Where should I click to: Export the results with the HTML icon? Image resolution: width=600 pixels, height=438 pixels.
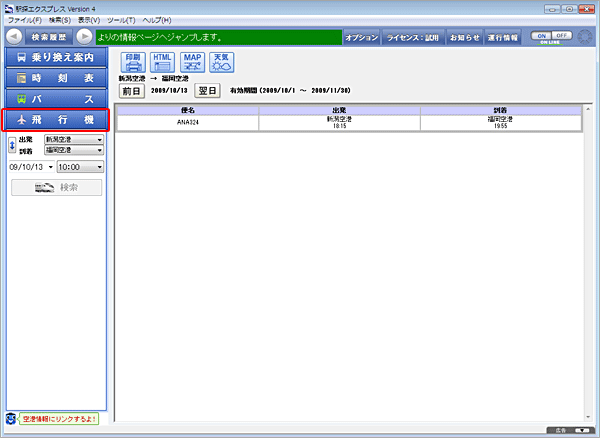click(162, 62)
